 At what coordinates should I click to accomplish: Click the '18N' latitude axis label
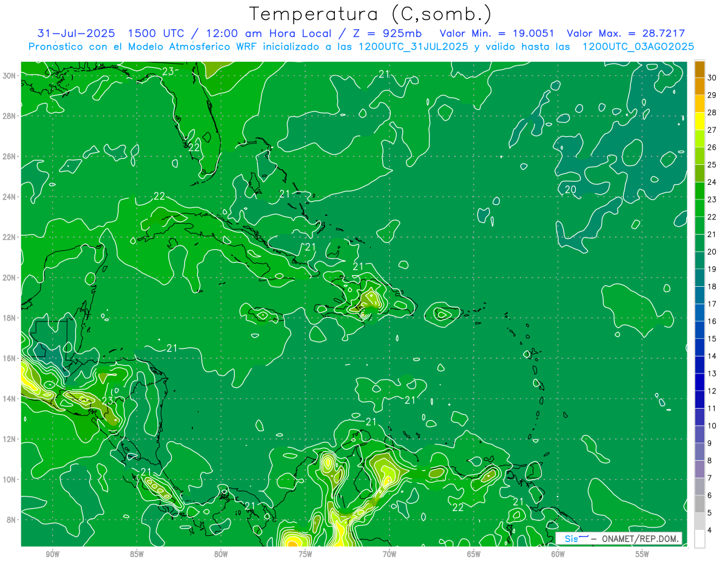click(9, 318)
